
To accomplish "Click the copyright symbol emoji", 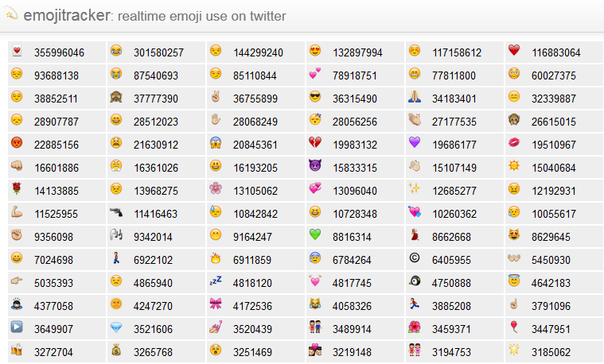I will point(415,259).
